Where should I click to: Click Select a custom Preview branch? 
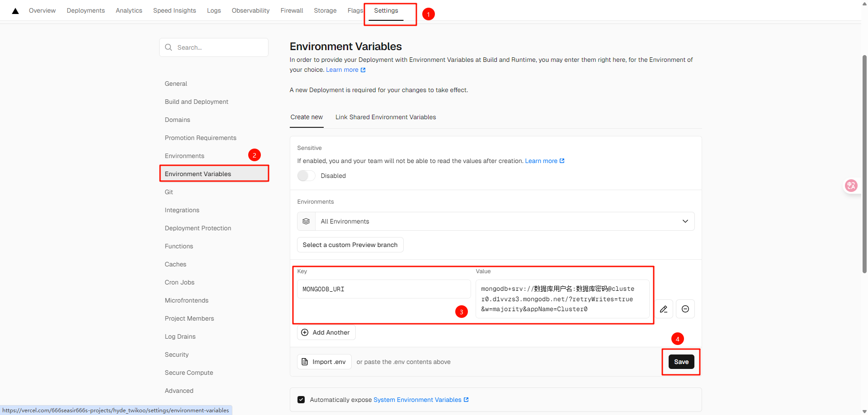tap(350, 245)
